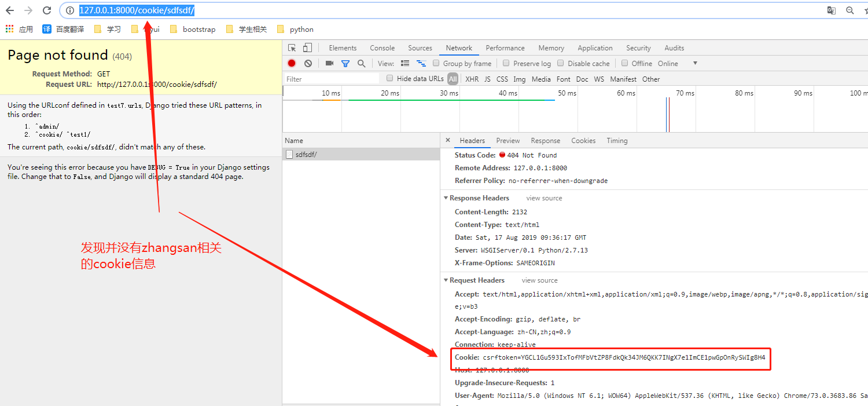View source of Response Headers
Viewport: 868px width, 406px height.
(544, 198)
